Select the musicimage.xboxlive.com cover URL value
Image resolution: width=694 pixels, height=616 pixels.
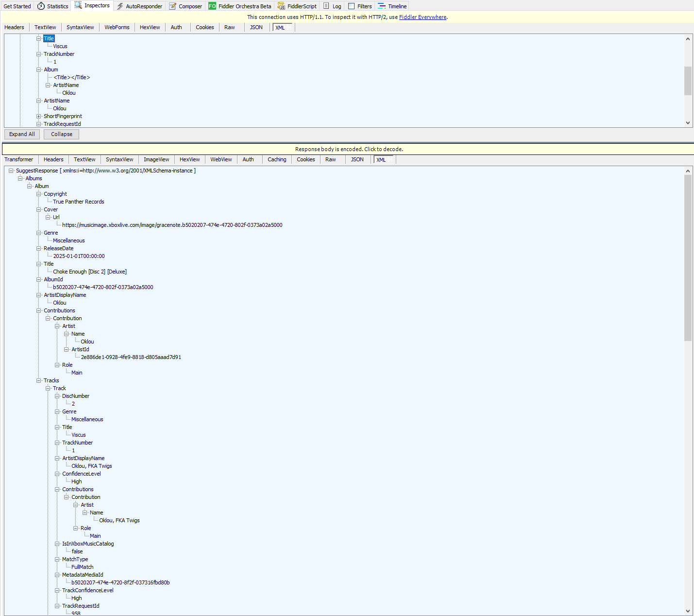coord(172,225)
